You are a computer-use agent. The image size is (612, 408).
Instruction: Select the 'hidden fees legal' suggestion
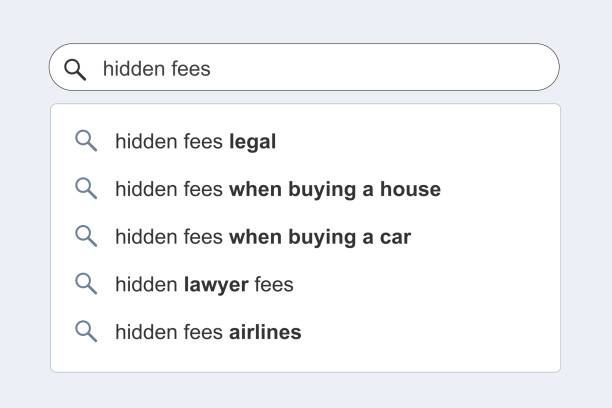195,142
